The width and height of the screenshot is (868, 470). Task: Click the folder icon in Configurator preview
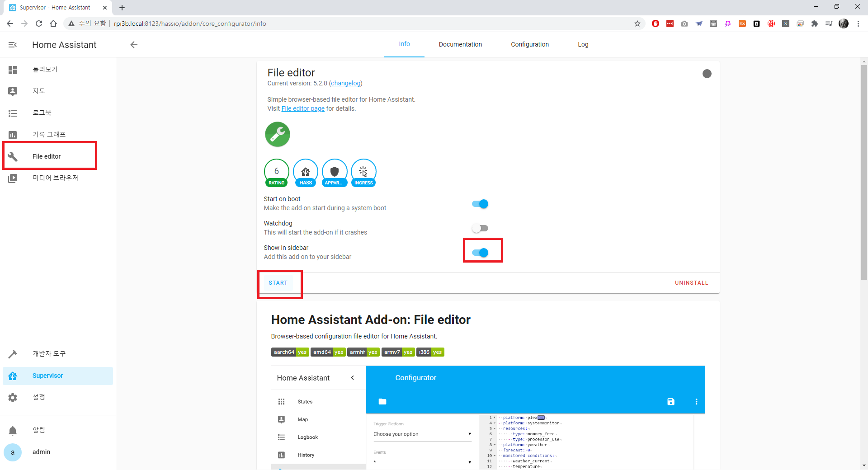click(382, 401)
